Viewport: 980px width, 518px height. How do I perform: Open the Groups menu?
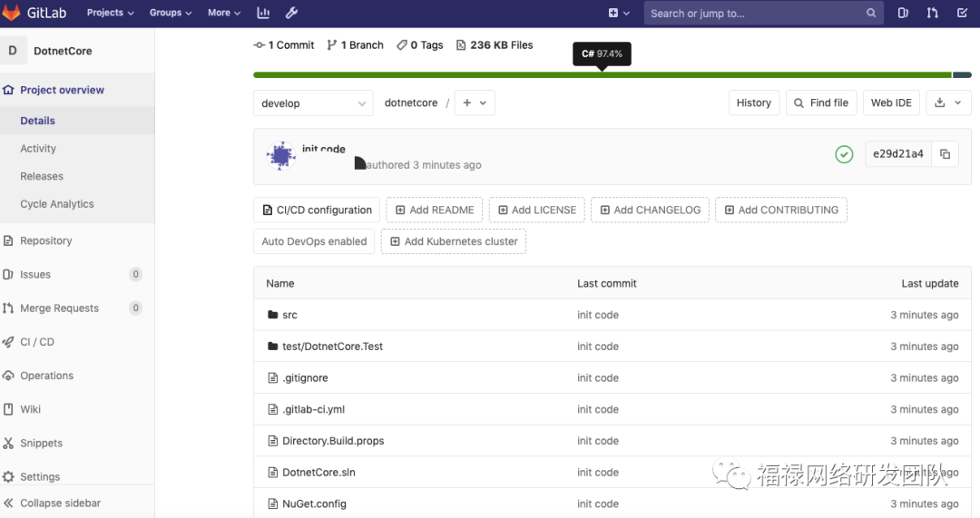(x=170, y=13)
